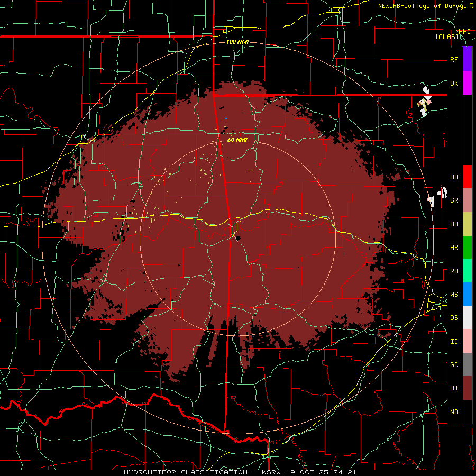Click the DS legend label
This screenshot has width=476, height=476.
click(454, 318)
